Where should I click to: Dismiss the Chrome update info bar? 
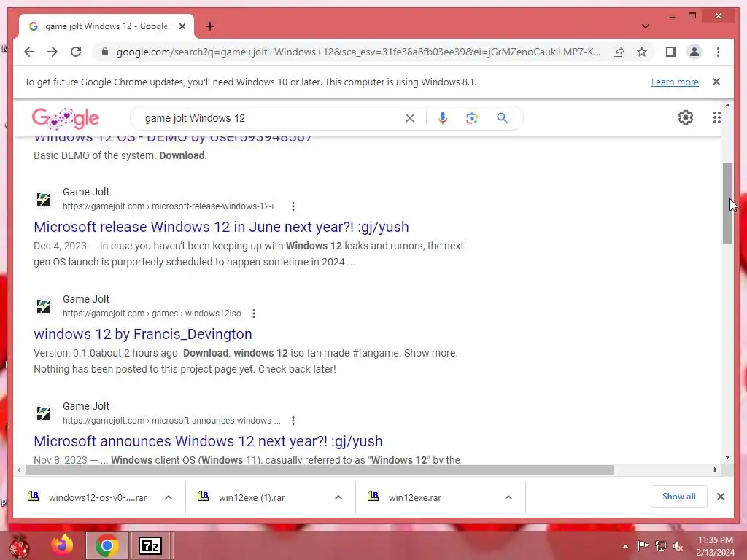(716, 82)
